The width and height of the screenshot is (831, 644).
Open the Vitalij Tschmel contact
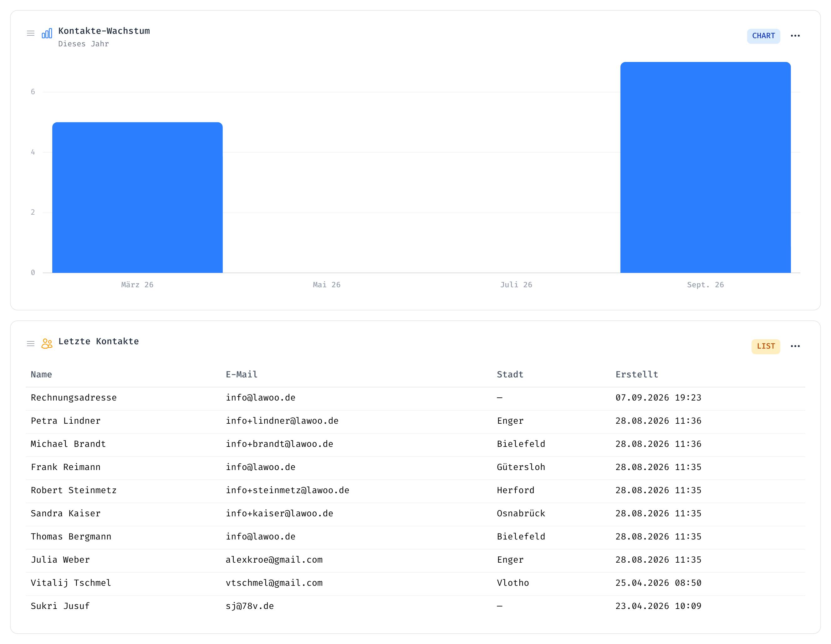coord(71,583)
